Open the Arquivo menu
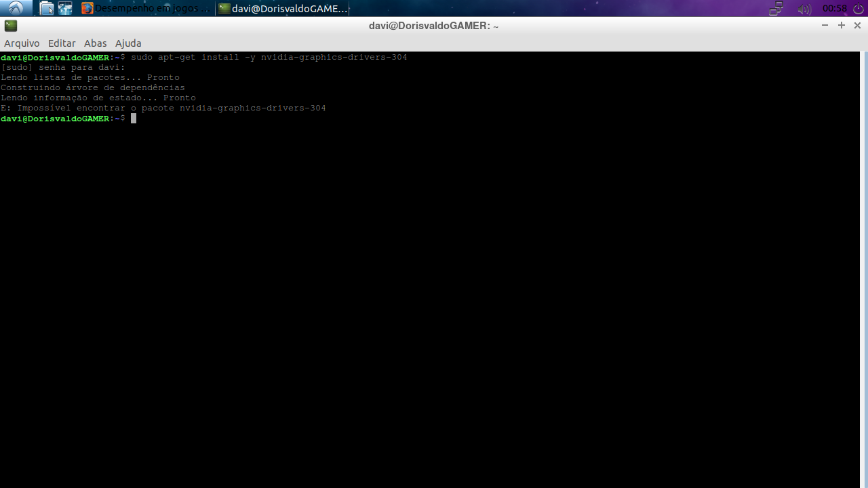The image size is (868, 488). click(22, 43)
